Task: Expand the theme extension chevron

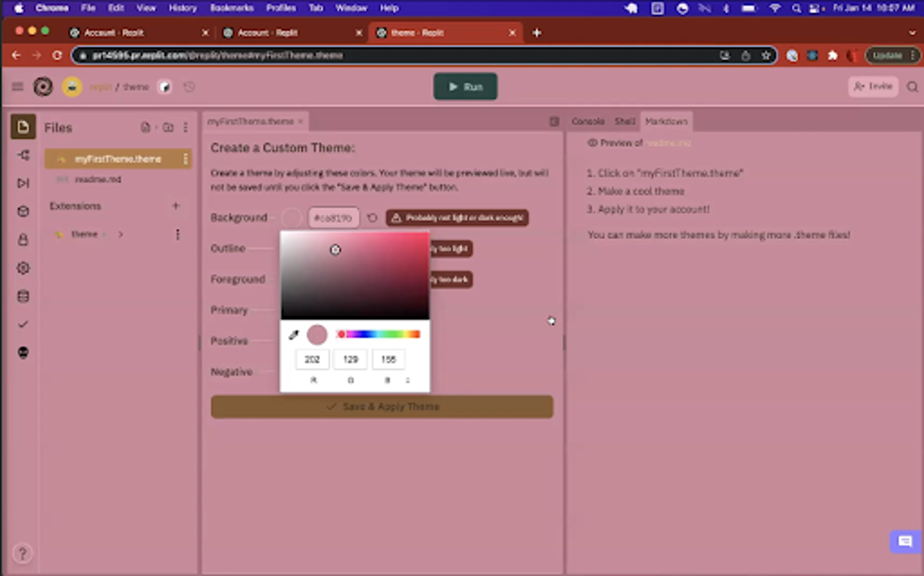Action: [x=121, y=234]
